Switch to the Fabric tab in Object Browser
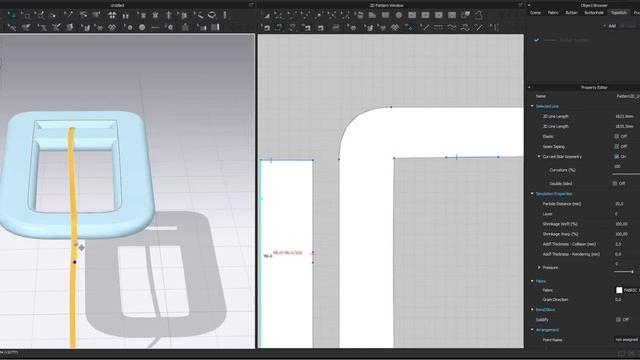Image resolution: width=640 pixels, height=360 pixels. click(553, 13)
